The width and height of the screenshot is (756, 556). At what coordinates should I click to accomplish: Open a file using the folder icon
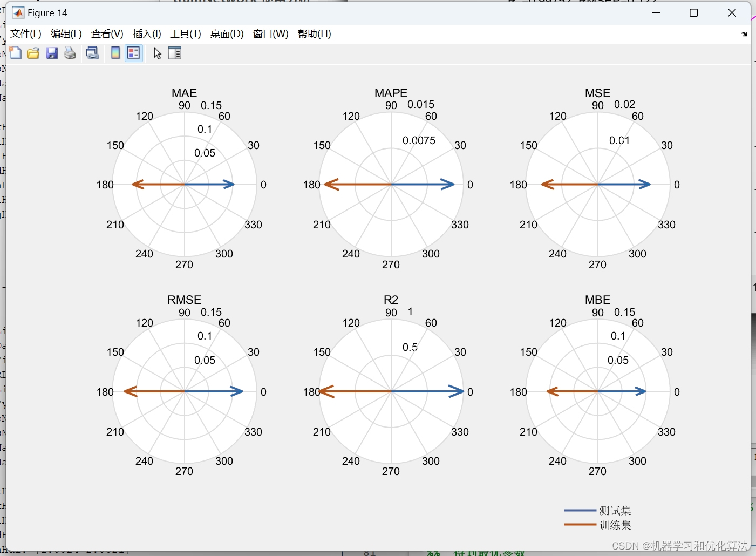click(x=33, y=53)
